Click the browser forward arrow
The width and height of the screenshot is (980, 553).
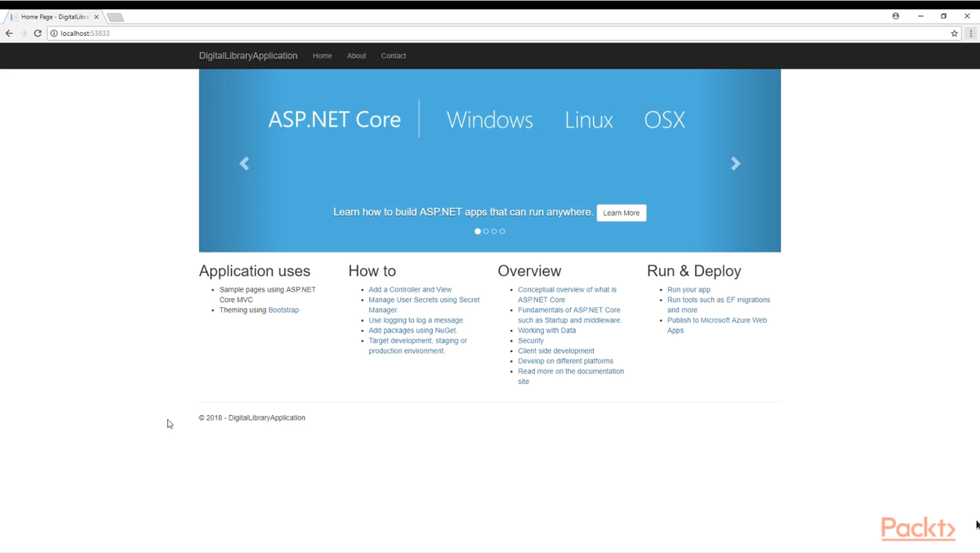(x=23, y=33)
